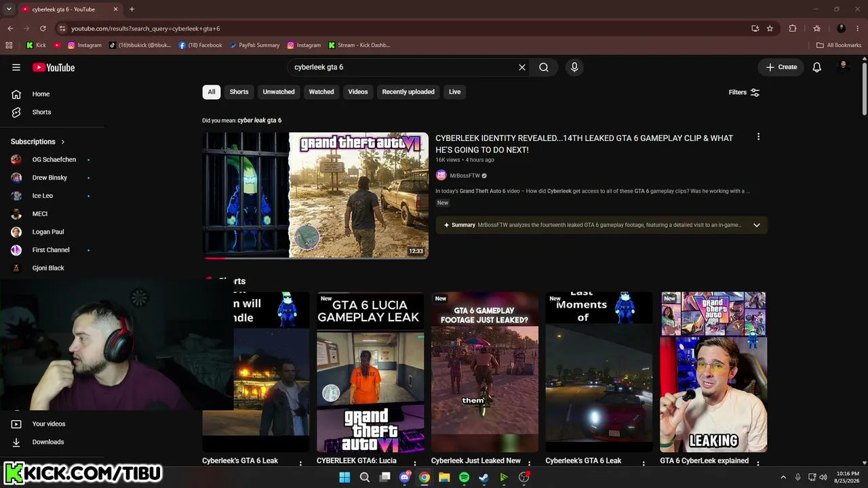Open the GTA 6 LUCIA GAMEPLAY LEAK short
This screenshot has height=488, width=868.
[370, 372]
